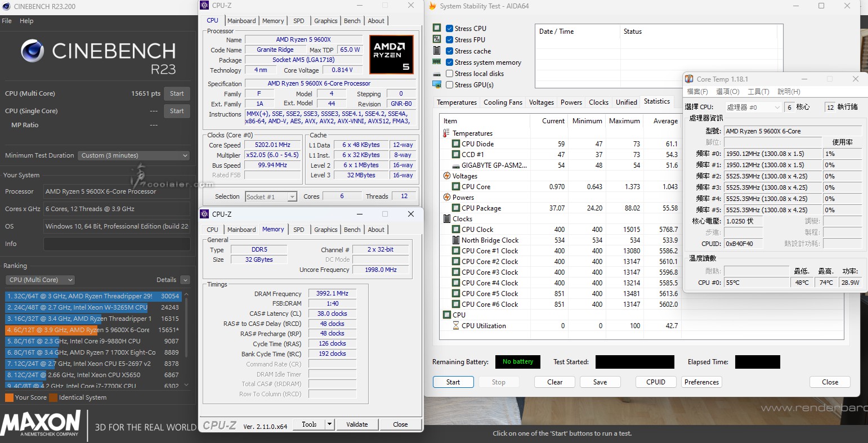
Task: Start the CPU (Multi Core) test
Action: tap(177, 94)
